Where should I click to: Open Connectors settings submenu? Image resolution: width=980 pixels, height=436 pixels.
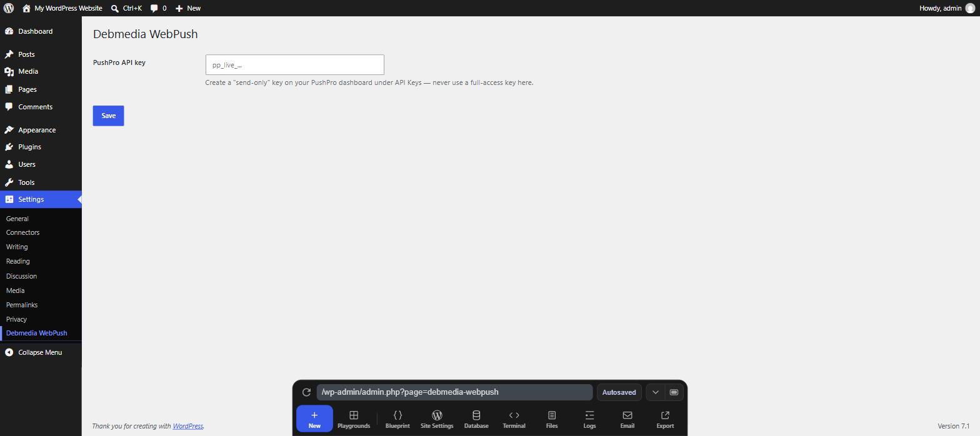(22, 232)
